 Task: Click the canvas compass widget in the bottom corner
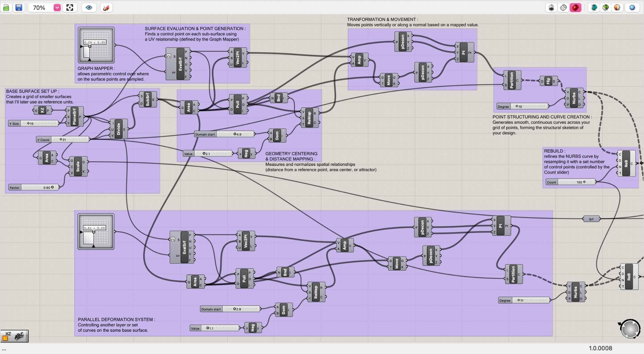coord(630,329)
